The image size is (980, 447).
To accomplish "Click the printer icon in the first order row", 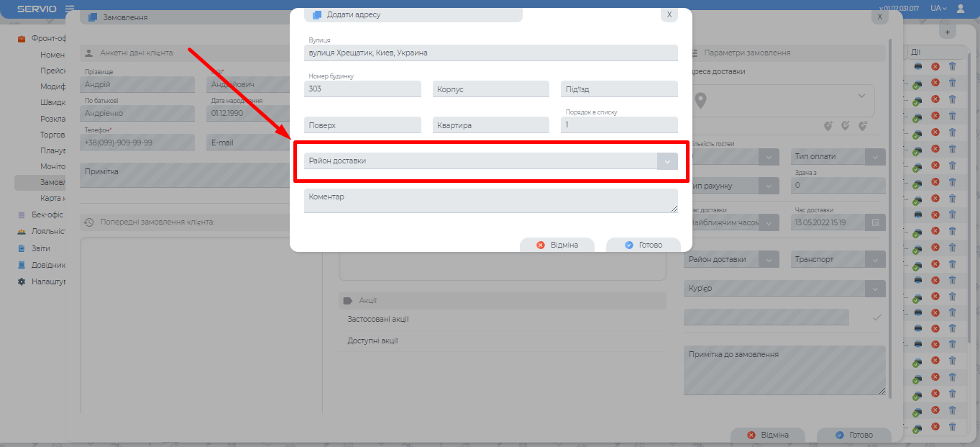I will click(x=918, y=66).
